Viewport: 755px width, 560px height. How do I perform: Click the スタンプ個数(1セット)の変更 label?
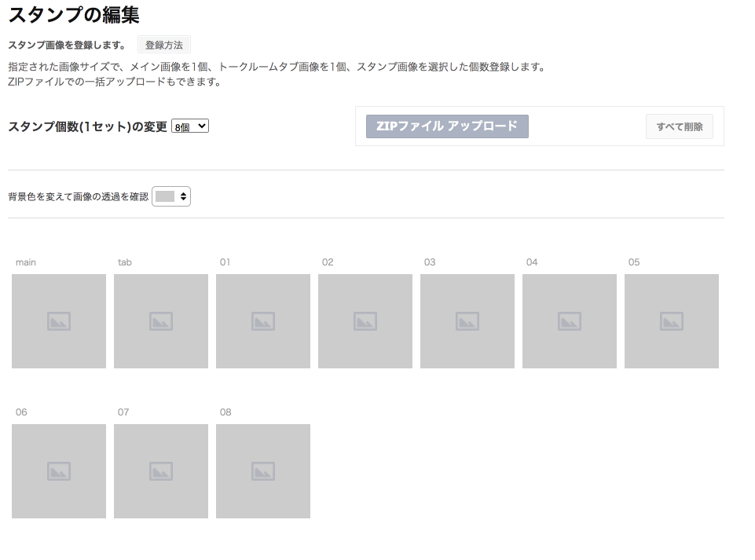point(87,126)
